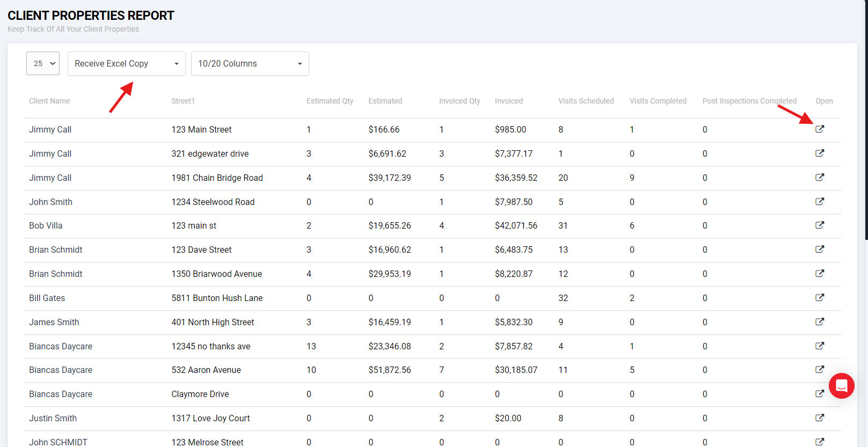Sort table by Visits Scheduled header
868x447 pixels.
click(586, 101)
